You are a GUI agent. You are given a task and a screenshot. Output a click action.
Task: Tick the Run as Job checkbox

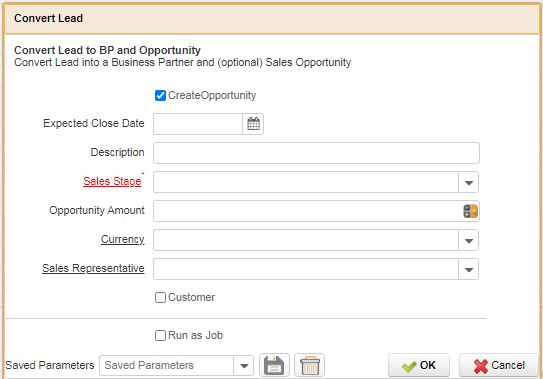tap(160, 335)
